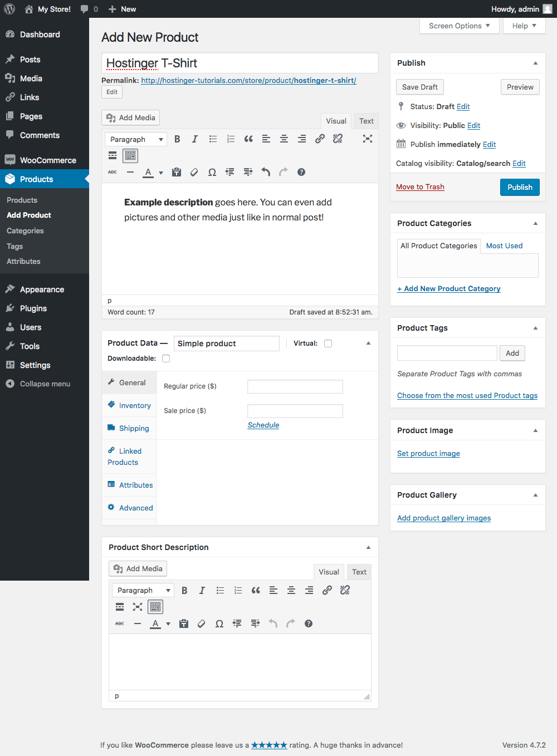Viewport: 557px width, 756px height.
Task: Insert a special character using the Ω icon
Action: (x=212, y=172)
